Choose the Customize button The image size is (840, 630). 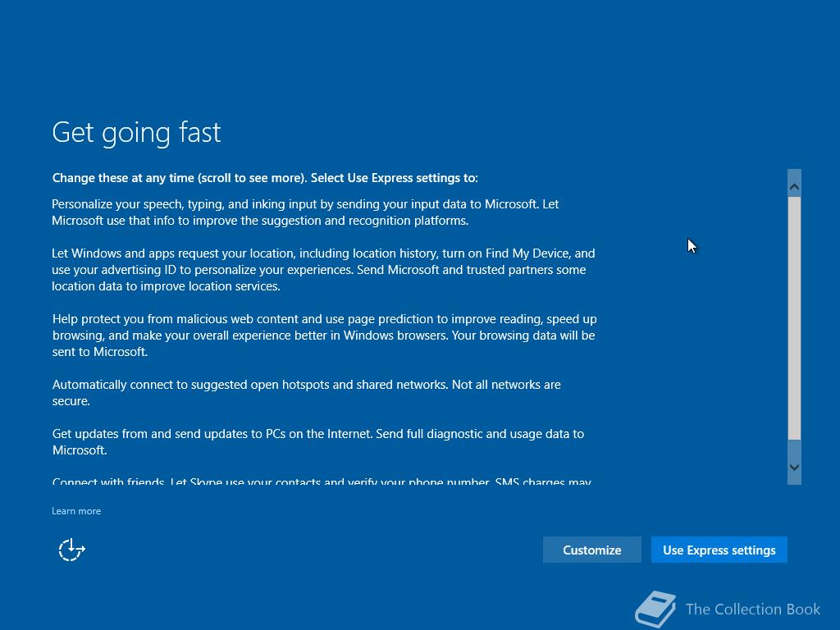point(592,550)
